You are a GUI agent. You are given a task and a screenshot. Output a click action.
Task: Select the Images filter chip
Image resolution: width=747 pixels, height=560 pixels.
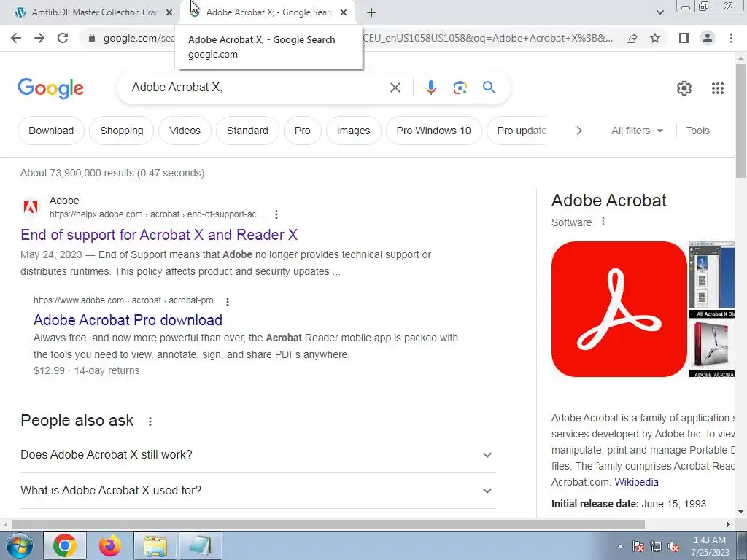pos(354,131)
